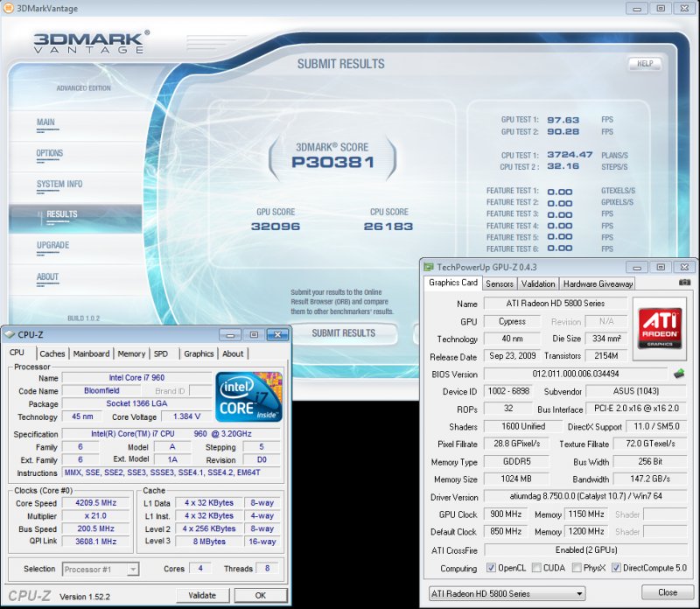This screenshot has height=609, width=700.
Task: Open SYSTEM INFO in 3DMark Vantage
Action: tap(59, 184)
